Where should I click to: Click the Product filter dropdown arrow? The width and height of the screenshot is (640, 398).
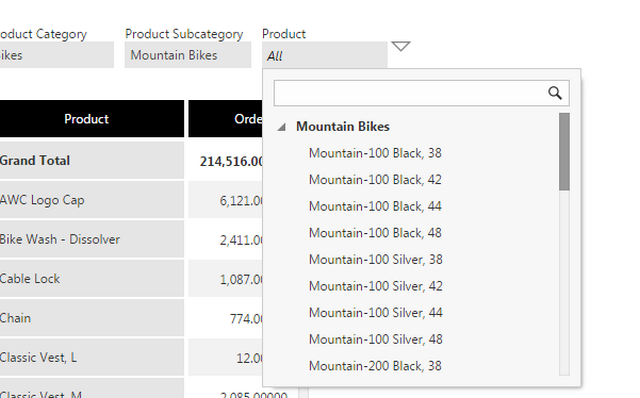(x=401, y=47)
